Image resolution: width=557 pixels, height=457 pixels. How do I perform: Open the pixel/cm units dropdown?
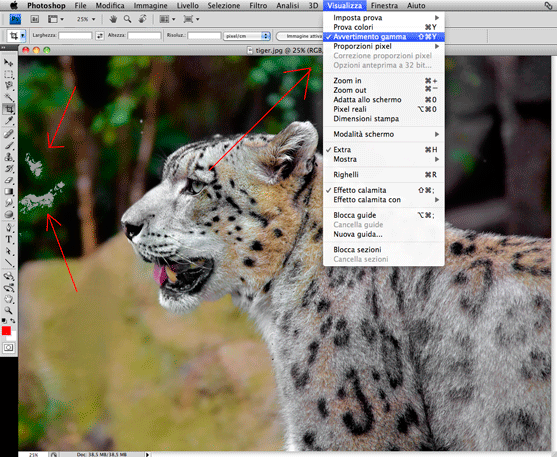247,36
